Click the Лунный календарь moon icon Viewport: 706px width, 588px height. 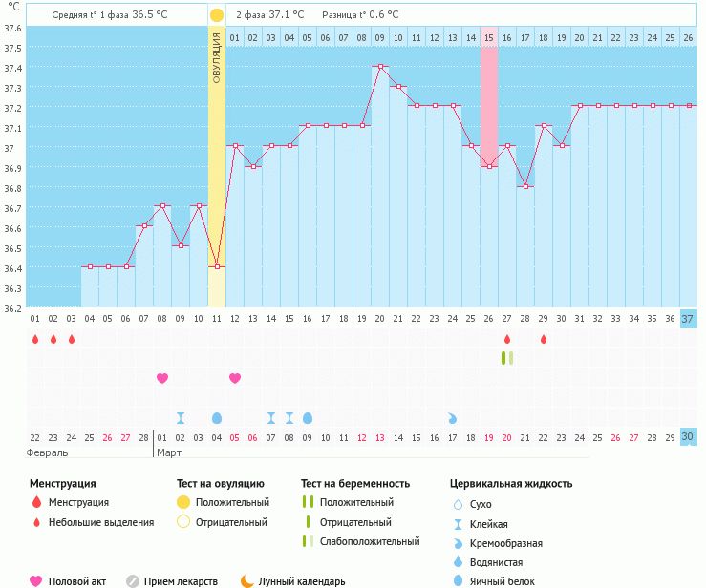coord(247,580)
